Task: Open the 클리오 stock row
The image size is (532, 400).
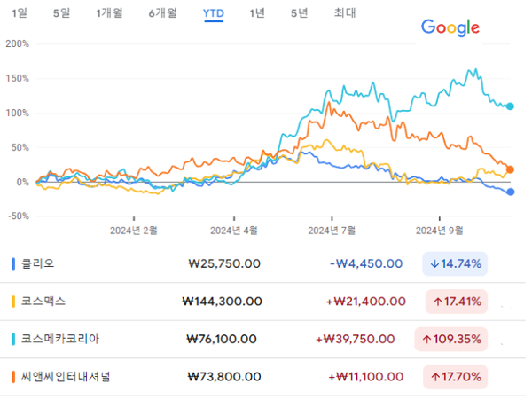Action: (x=37, y=263)
